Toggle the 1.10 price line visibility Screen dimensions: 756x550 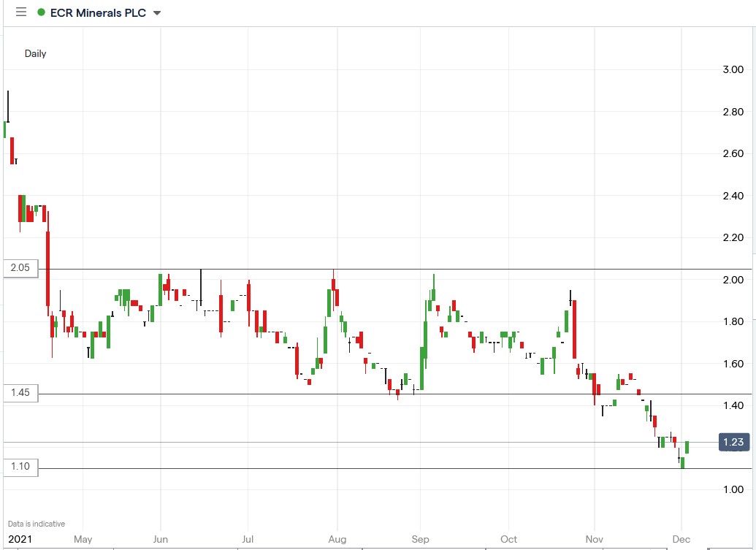20,467
